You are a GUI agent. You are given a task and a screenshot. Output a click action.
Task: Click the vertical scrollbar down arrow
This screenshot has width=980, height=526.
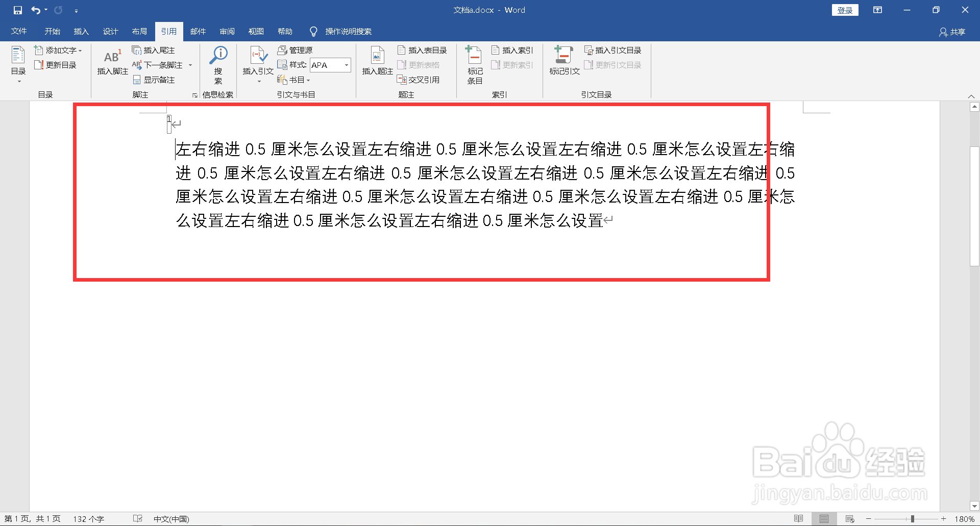[x=974, y=506]
